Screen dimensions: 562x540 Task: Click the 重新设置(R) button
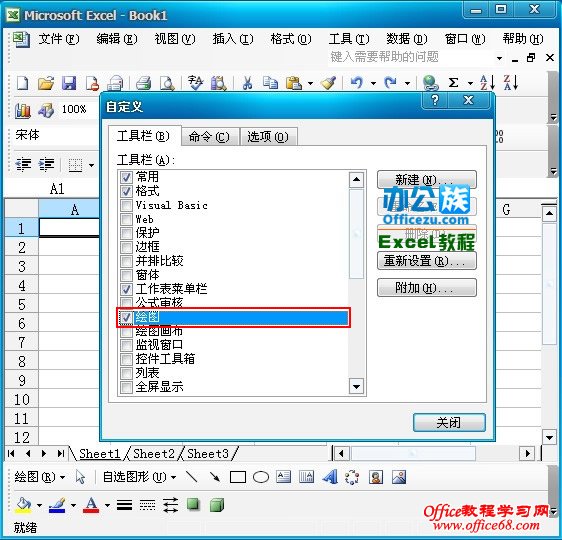pos(427,261)
